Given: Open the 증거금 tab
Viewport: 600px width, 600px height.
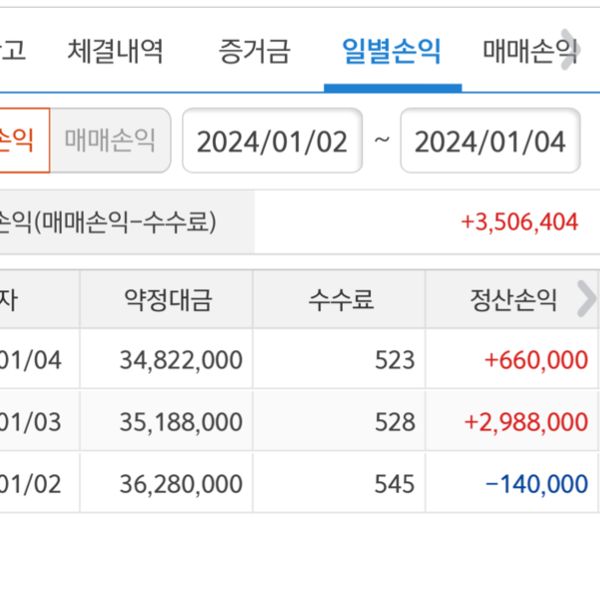Looking at the screenshot, I should [254, 50].
